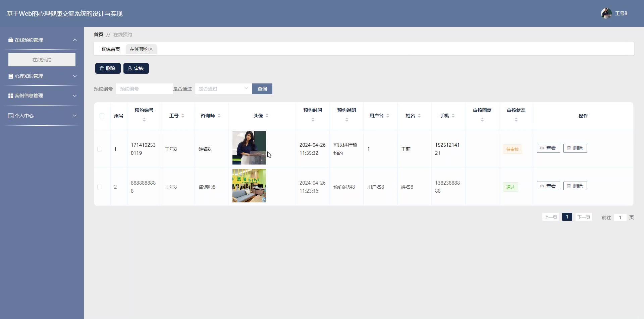Check the row 1 checkbox for 王莉

(100, 149)
